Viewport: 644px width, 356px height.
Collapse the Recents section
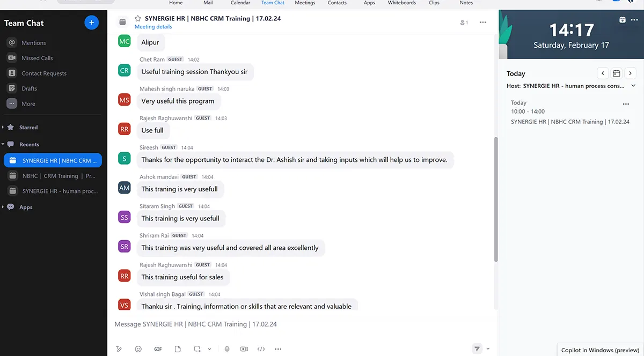pos(3,144)
